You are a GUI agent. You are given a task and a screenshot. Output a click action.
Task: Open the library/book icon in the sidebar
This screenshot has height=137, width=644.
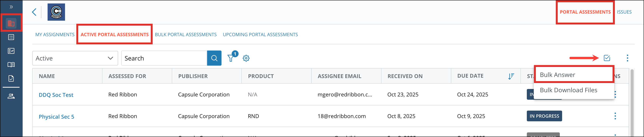(x=11, y=64)
